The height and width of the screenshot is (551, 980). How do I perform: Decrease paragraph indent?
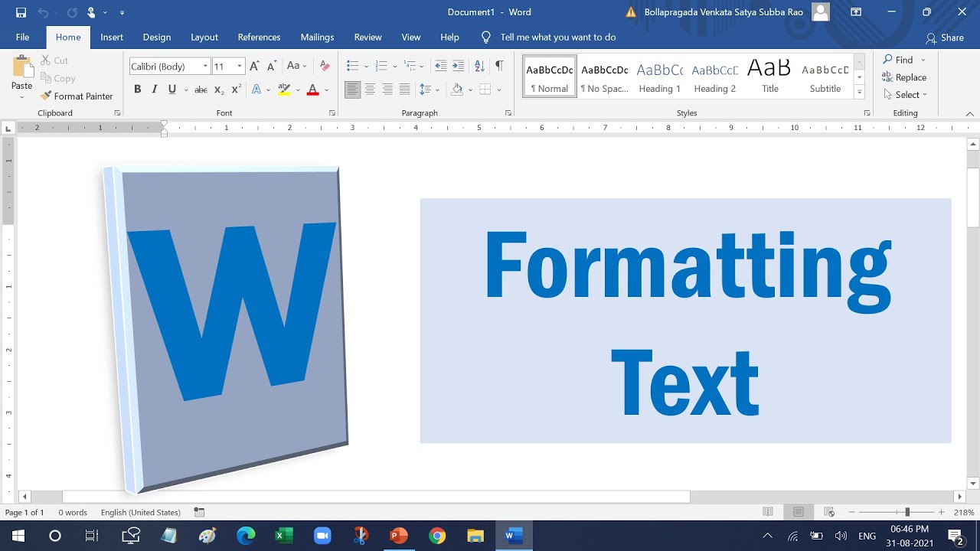click(440, 67)
